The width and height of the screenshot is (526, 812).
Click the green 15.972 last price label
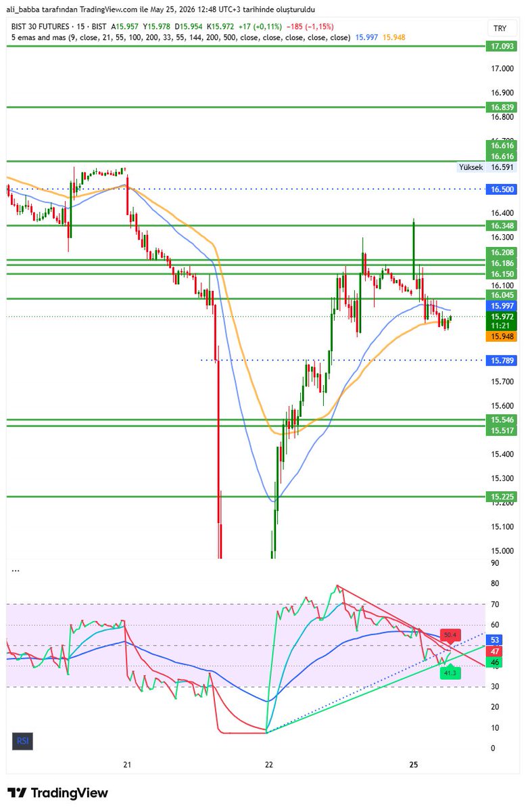[501, 316]
